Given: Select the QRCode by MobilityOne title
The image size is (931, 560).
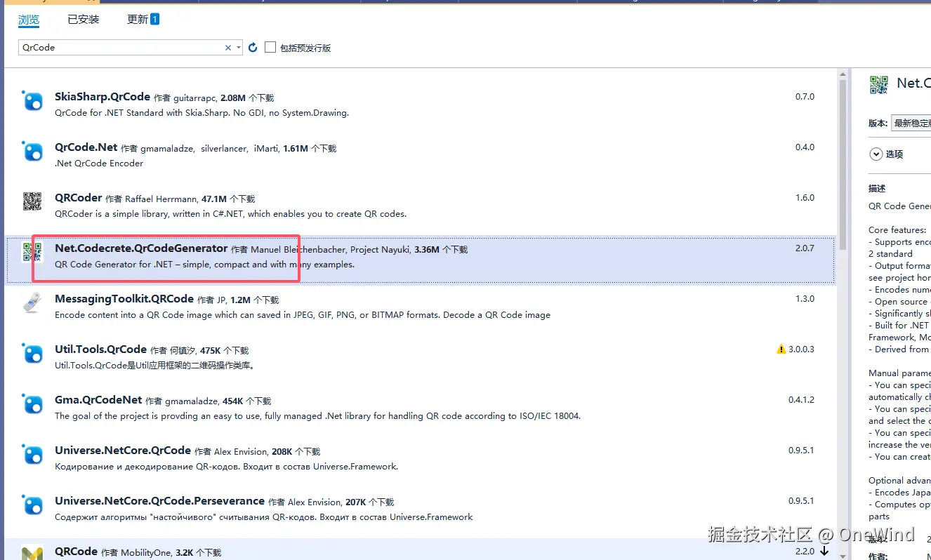Looking at the screenshot, I should (76, 552).
